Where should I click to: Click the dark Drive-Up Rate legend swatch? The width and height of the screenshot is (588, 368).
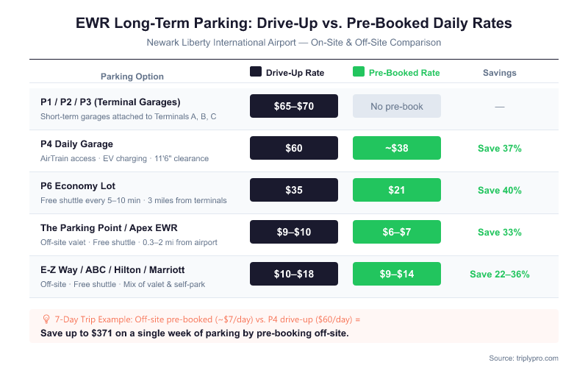(x=256, y=72)
